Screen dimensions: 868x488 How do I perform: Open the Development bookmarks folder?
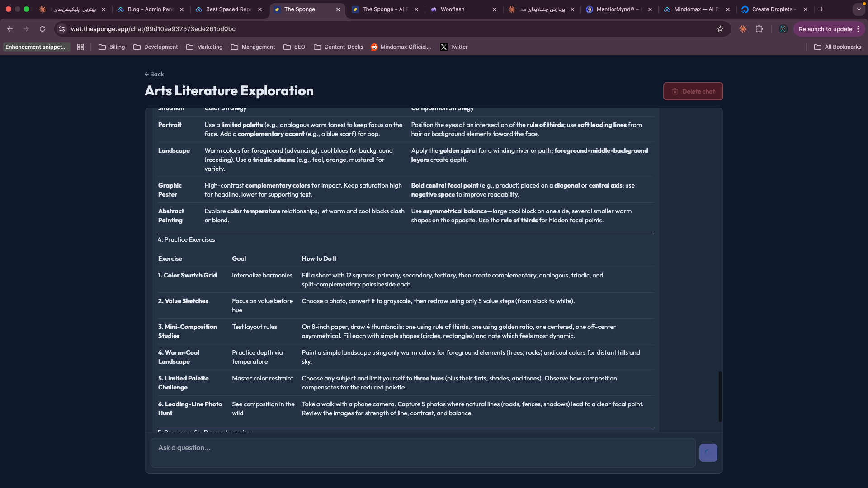[156, 47]
